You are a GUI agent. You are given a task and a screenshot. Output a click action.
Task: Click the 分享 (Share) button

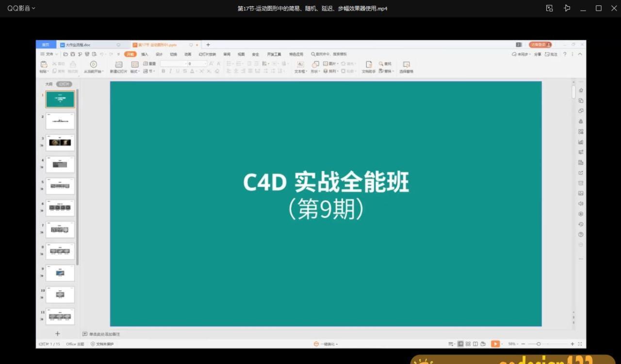[x=539, y=54]
